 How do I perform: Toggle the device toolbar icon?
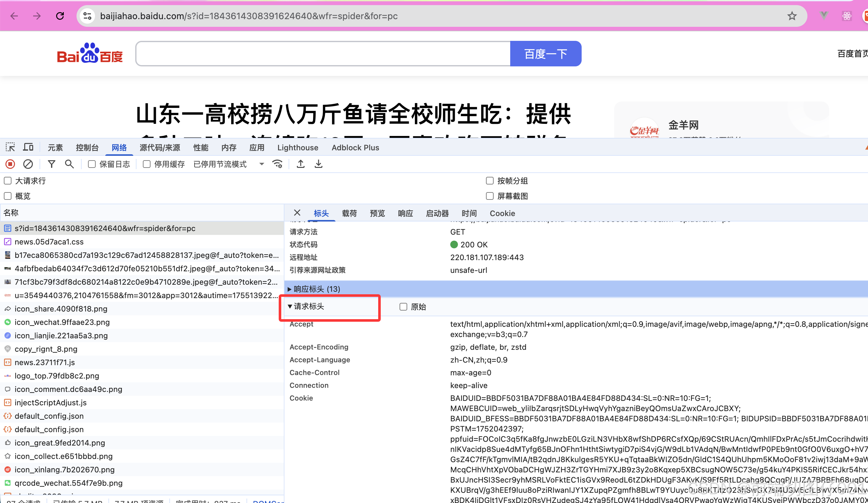point(28,147)
